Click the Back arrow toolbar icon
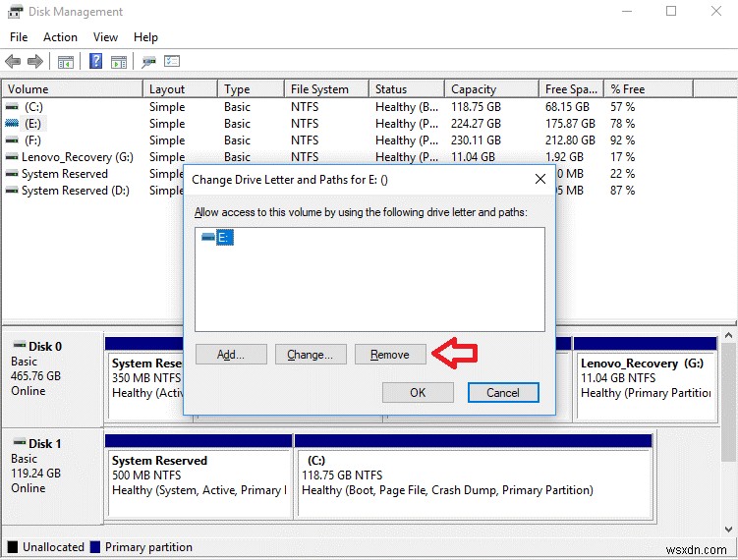This screenshot has width=738, height=560. click(13, 61)
